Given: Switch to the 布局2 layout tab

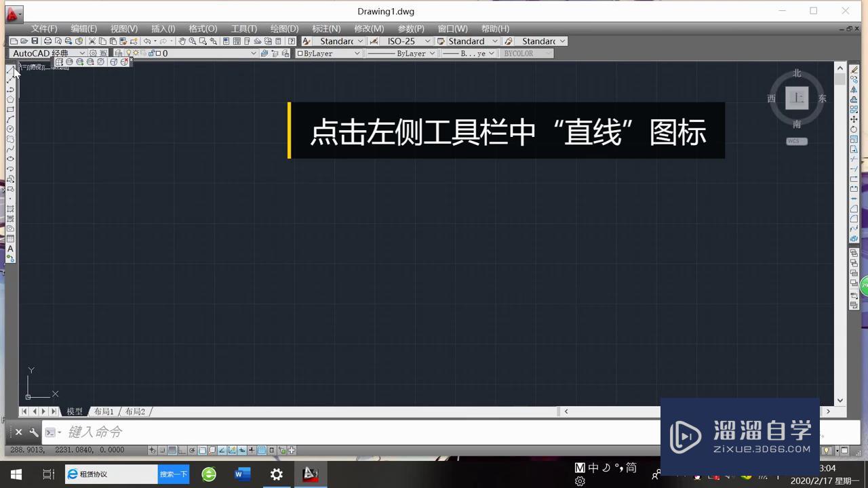Looking at the screenshot, I should (135, 411).
